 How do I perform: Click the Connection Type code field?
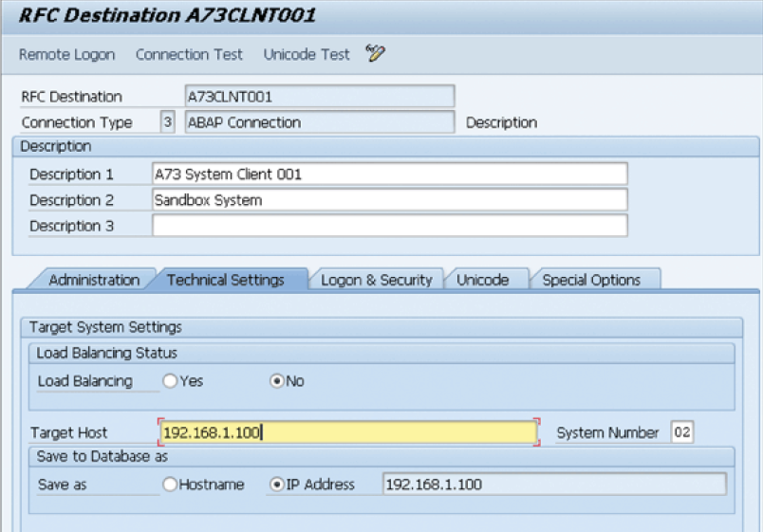(167, 121)
